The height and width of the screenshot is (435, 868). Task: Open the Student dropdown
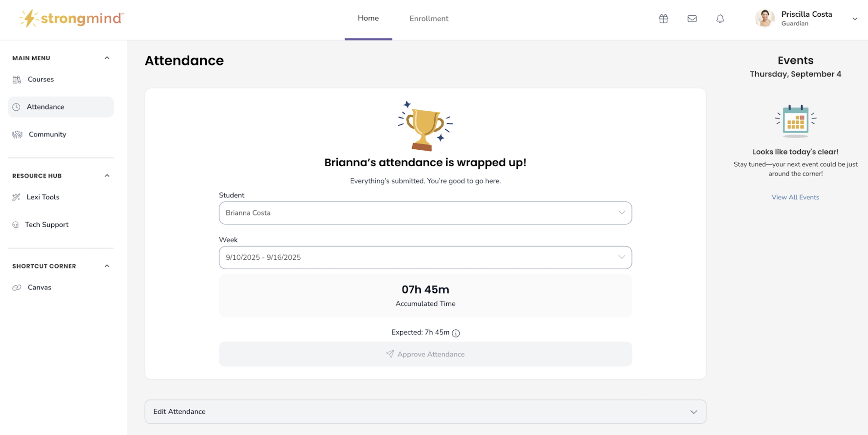point(425,213)
